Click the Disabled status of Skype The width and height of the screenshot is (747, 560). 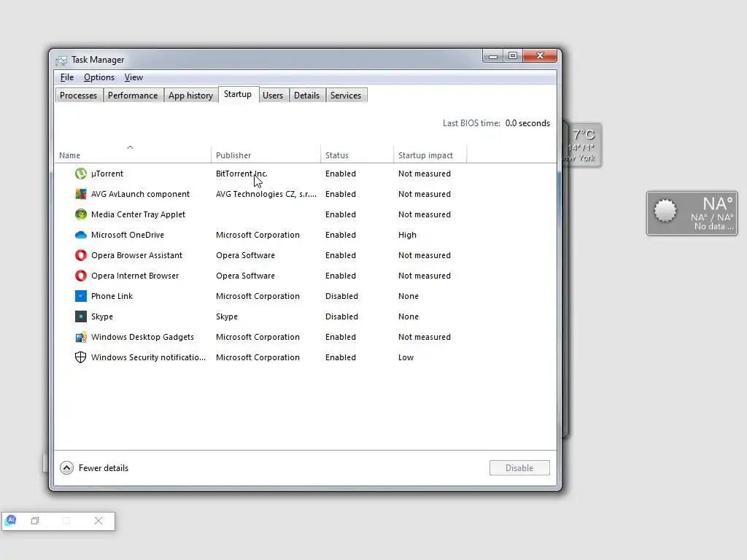click(341, 316)
